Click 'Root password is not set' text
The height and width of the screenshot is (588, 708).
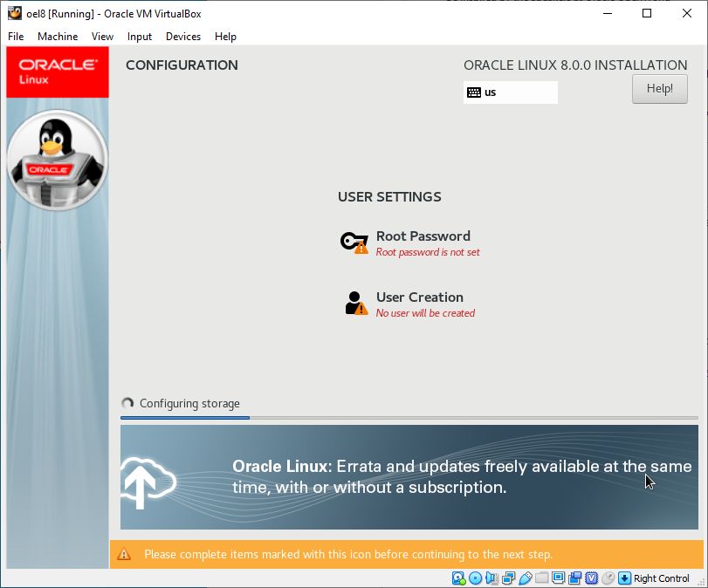point(428,252)
